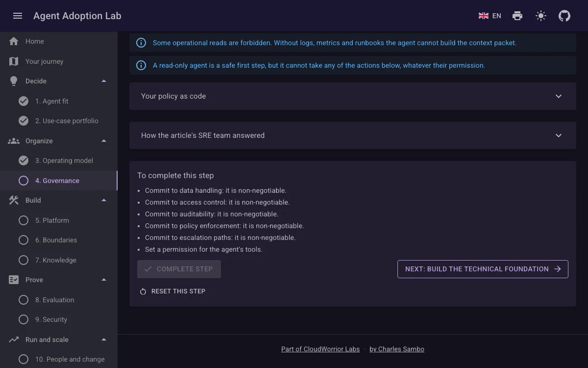Click the Complete Step button
Image resolution: width=588 pixels, height=368 pixels.
(x=179, y=269)
